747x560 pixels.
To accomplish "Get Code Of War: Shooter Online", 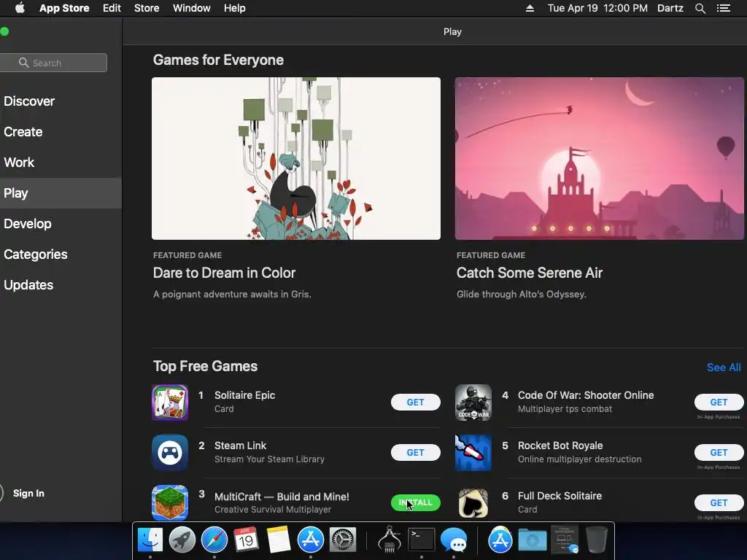I will pos(719,402).
